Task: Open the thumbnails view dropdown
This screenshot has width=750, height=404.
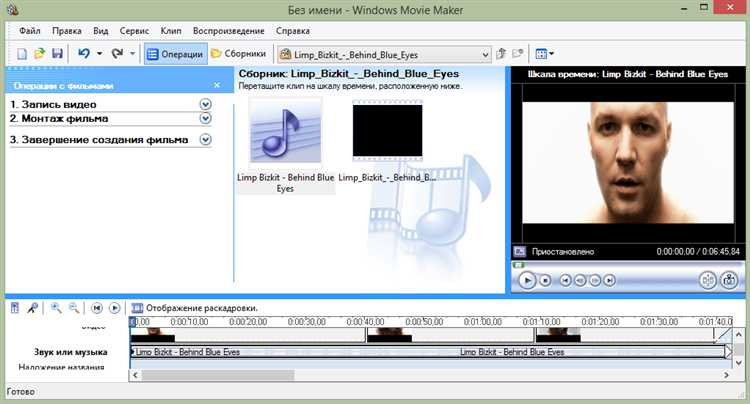Action: 544,54
